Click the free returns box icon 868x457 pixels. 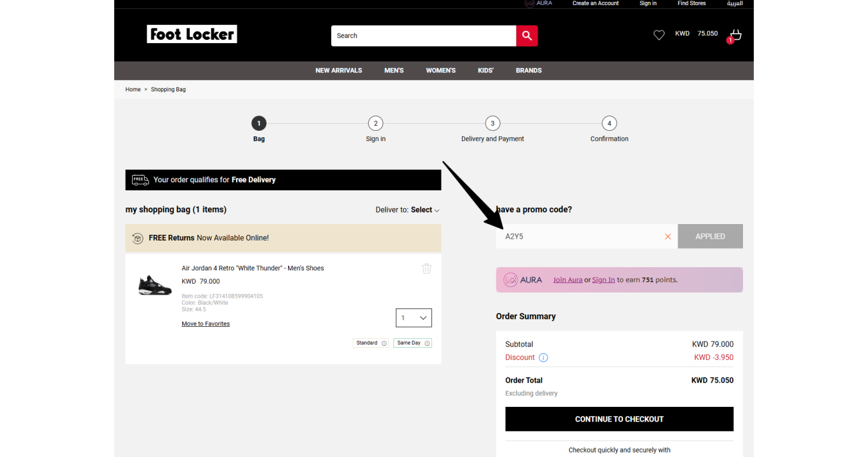(x=138, y=238)
